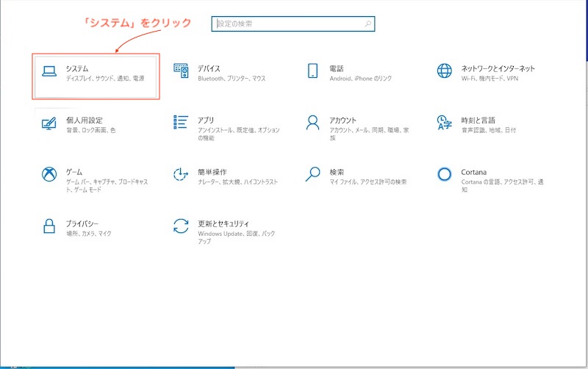Open ネットワークとインターネット title
The height and width of the screenshot is (369, 588).
click(498, 68)
